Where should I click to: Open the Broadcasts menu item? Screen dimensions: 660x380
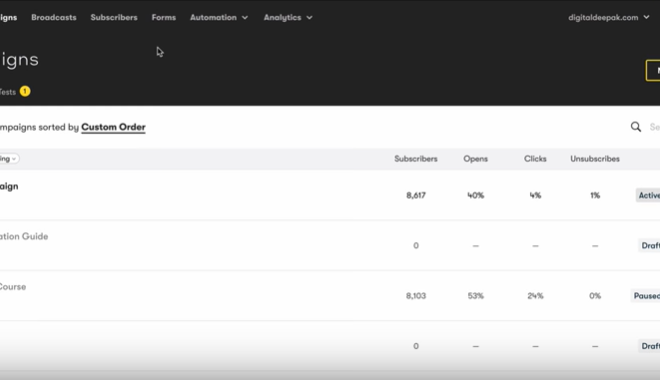click(x=54, y=17)
